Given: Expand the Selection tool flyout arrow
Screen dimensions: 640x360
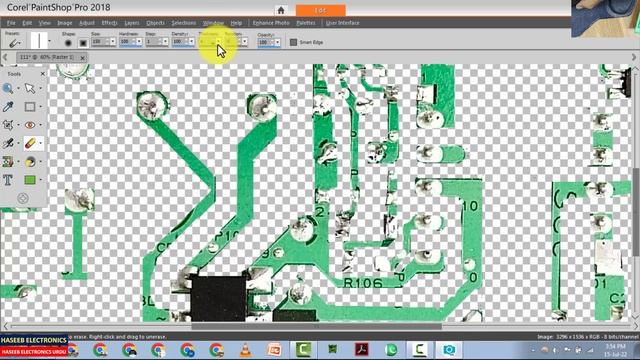Looking at the screenshot, I should [40, 107].
